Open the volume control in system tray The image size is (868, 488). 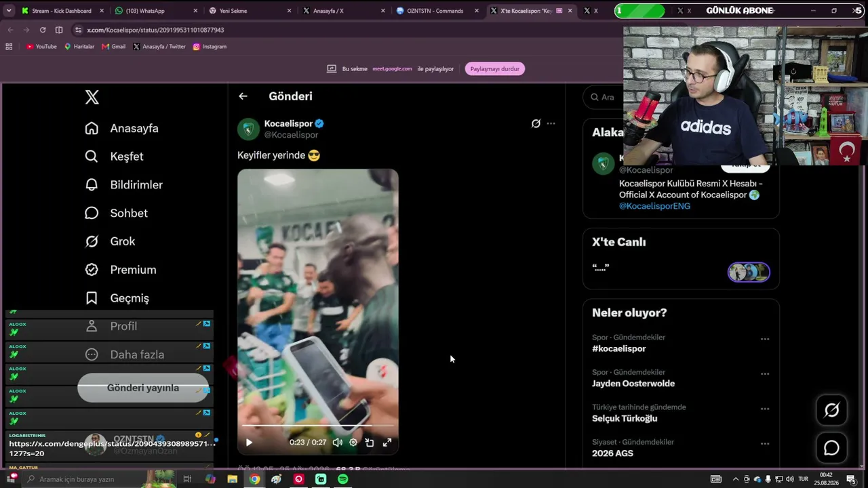pyautogui.click(x=790, y=479)
